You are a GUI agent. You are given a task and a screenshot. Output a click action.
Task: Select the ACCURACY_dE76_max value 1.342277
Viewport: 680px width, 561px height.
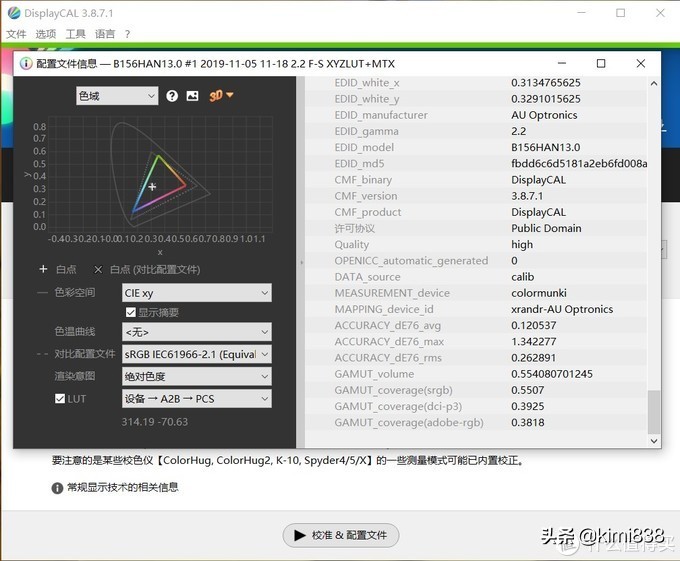(533, 342)
